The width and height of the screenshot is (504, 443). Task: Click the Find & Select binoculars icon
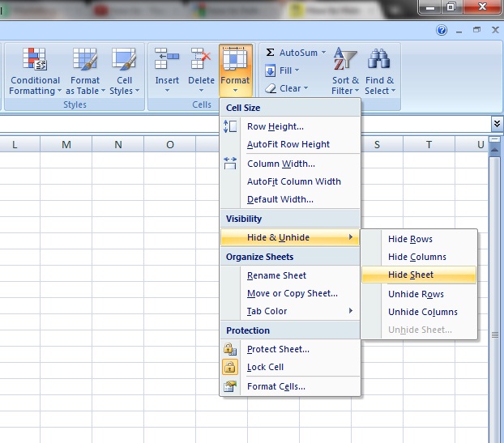pyautogui.click(x=378, y=61)
